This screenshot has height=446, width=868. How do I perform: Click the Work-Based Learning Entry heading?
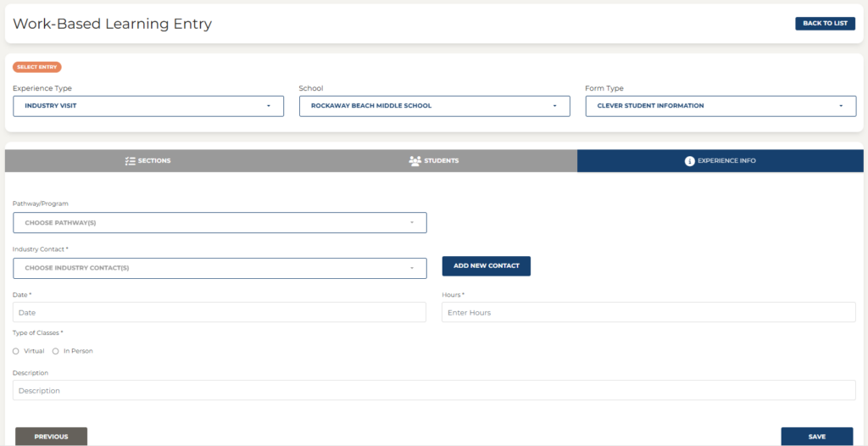click(113, 24)
